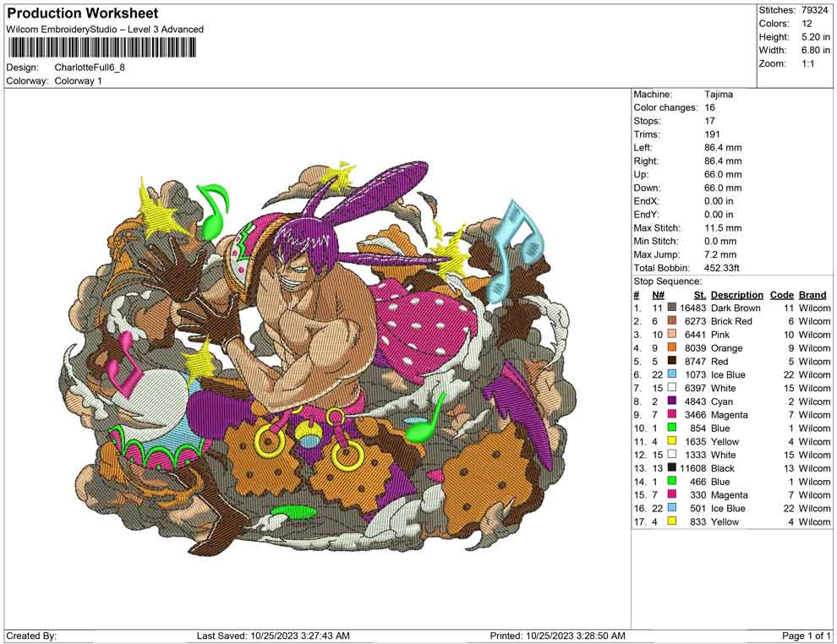This screenshot has width=837, height=644.
Task: Click the Stop Sequence heading
Action: pos(667,281)
